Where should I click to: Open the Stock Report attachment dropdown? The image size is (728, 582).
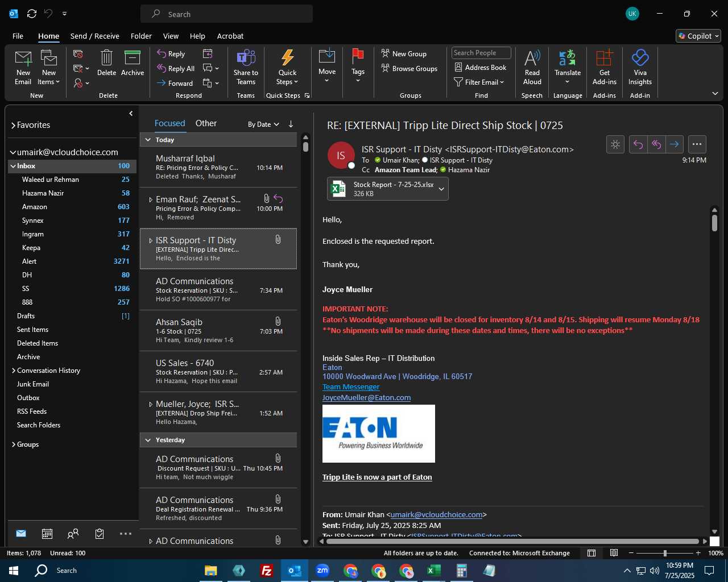point(441,189)
